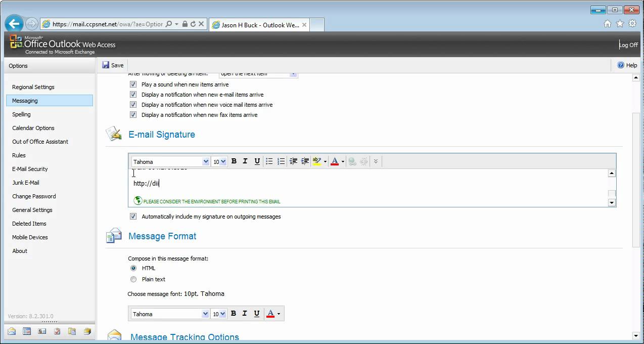
Task: Open browser home page icon
Action: (x=608, y=24)
